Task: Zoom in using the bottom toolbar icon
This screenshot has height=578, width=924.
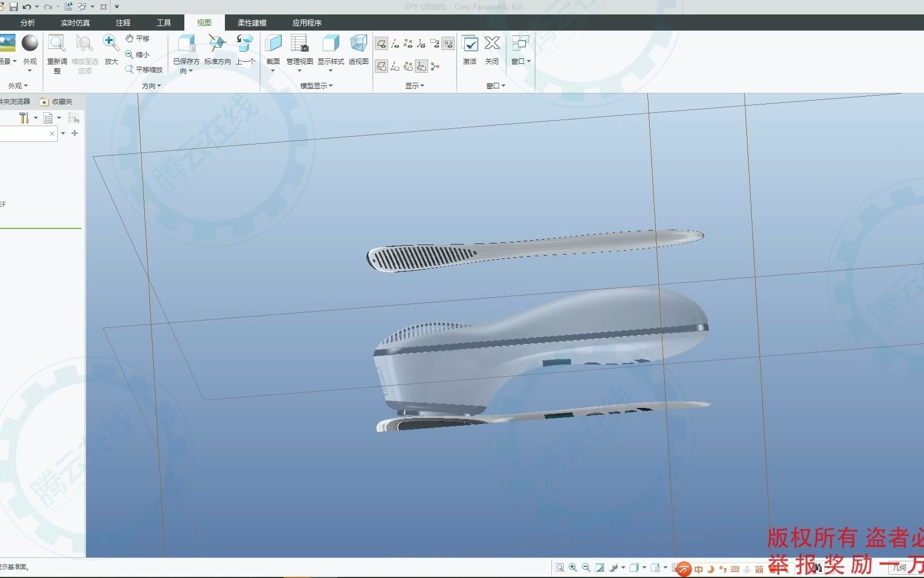Action: tap(573, 567)
